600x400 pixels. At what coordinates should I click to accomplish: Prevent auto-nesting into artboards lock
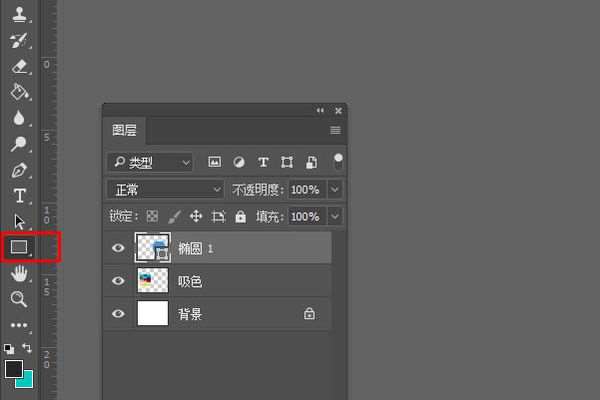point(218,217)
